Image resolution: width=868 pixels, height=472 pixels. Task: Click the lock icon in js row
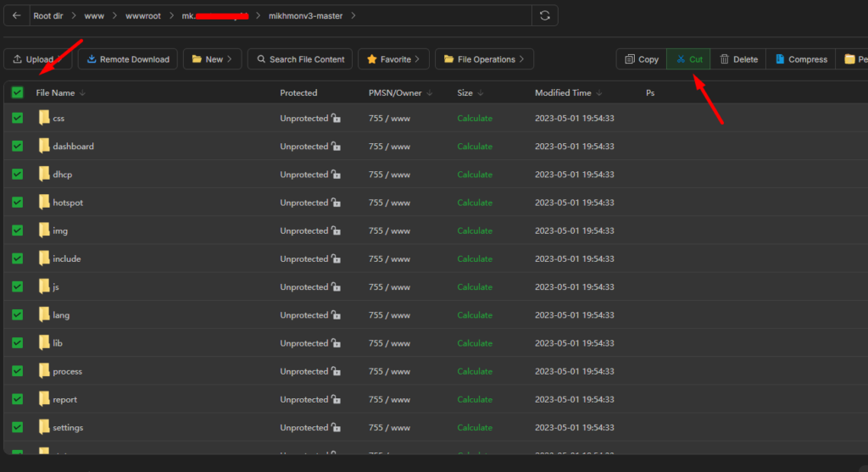[336, 286]
